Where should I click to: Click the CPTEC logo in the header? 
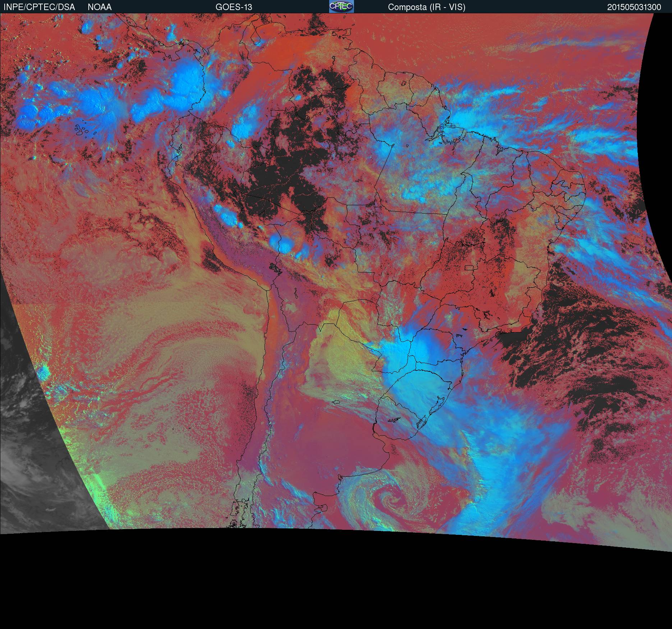(x=341, y=6)
